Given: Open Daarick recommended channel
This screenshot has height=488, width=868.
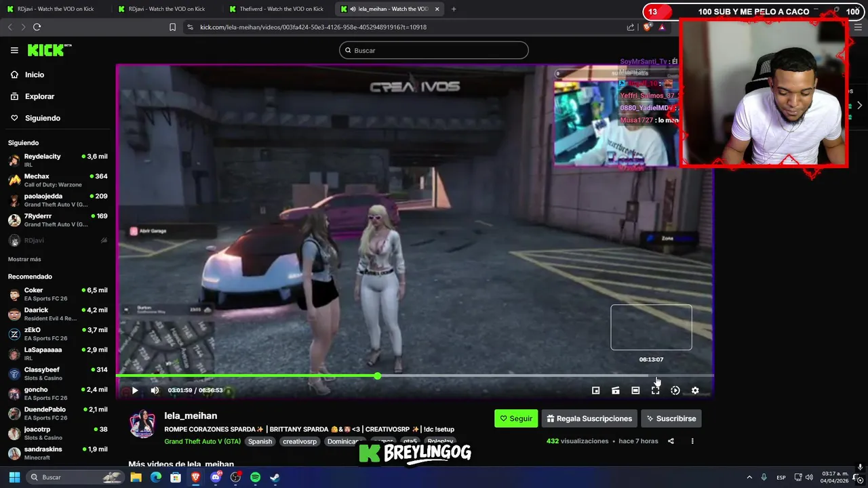Looking at the screenshot, I should (x=58, y=314).
